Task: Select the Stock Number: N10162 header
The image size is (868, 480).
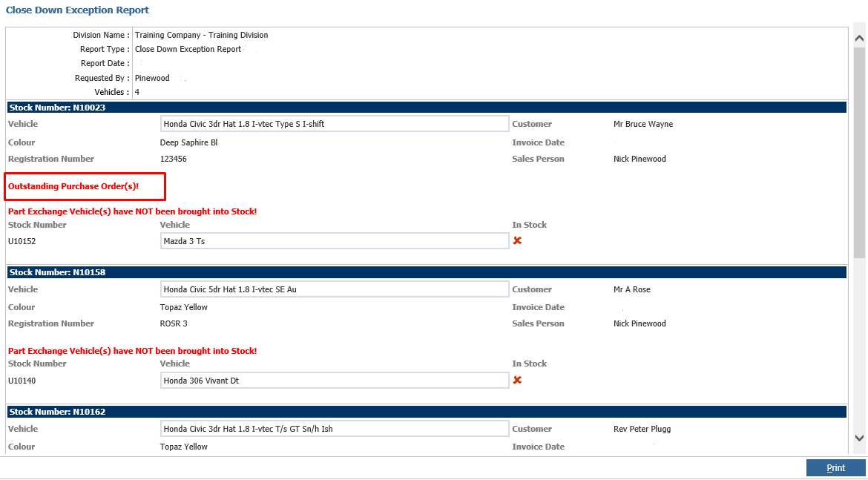Action: pos(57,412)
